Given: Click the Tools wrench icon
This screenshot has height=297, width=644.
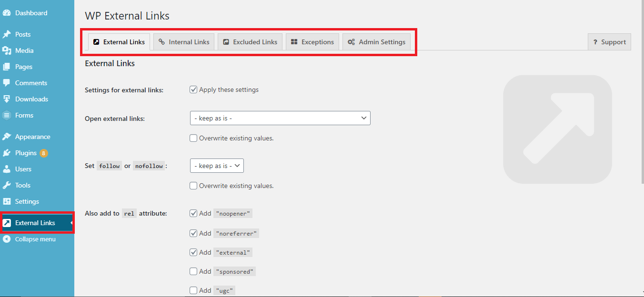Looking at the screenshot, I should click(x=7, y=185).
